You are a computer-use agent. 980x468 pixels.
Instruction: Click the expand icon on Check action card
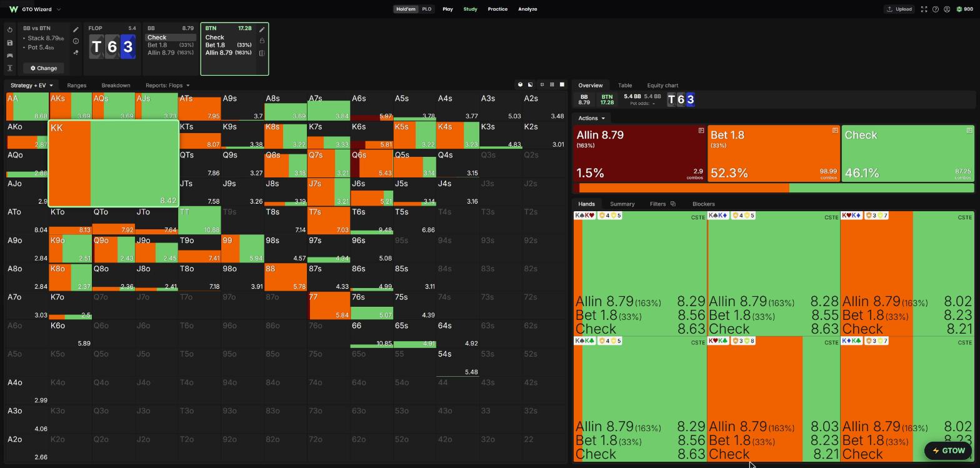point(969,131)
